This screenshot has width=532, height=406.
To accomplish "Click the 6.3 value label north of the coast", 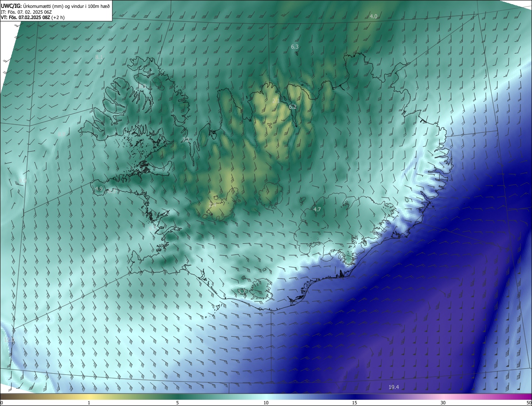I will (295, 47).
